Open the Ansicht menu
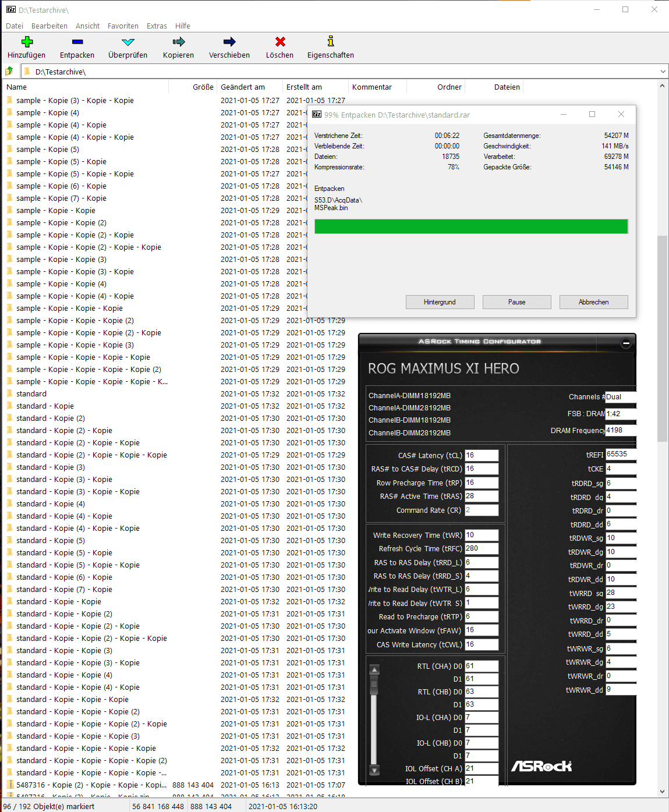 point(87,26)
